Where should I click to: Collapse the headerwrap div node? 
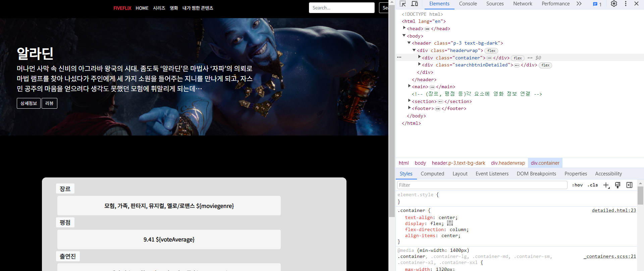[x=414, y=50]
